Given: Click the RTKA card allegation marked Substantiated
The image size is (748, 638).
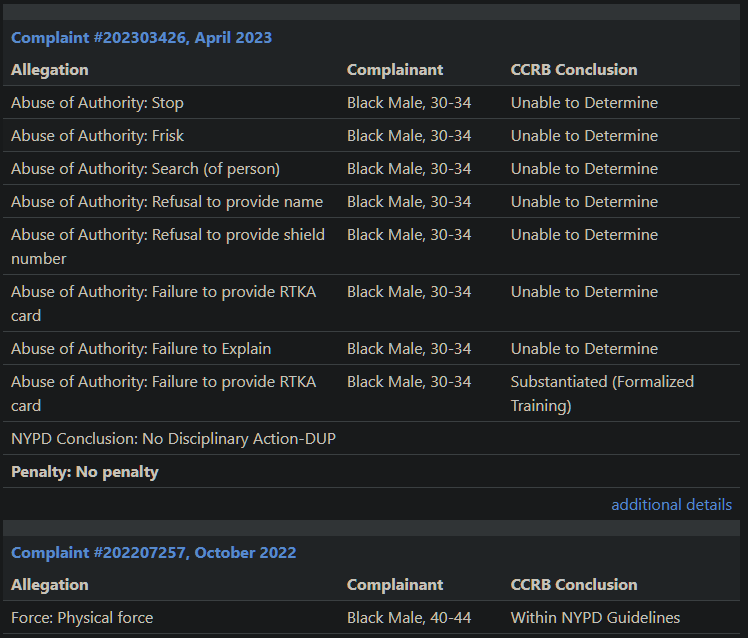Looking at the screenshot, I should click(164, 393).
